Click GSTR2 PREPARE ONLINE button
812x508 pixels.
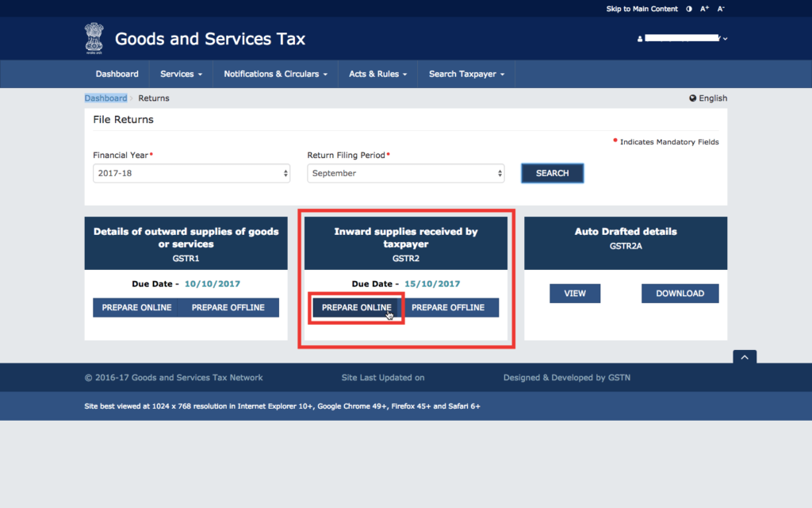[357, 307]
